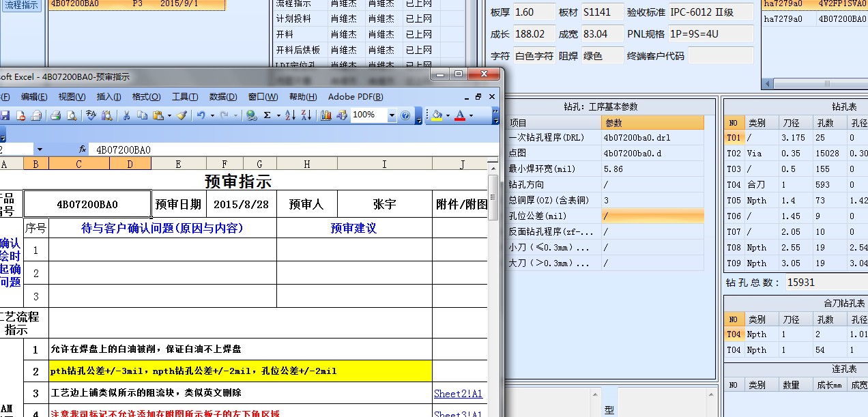Click the fx Insert Function icon
The image size is (868, 417).
tap(83, 149)
